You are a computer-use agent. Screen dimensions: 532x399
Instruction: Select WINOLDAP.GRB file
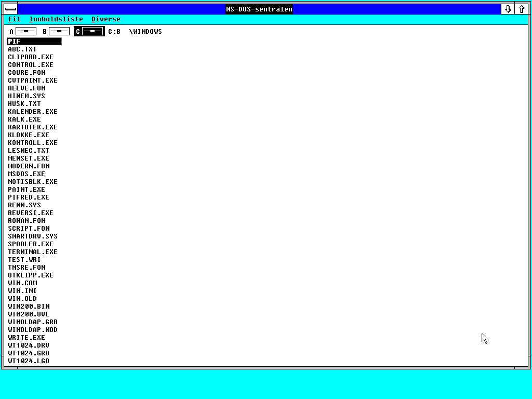click(x=33, y=322)
